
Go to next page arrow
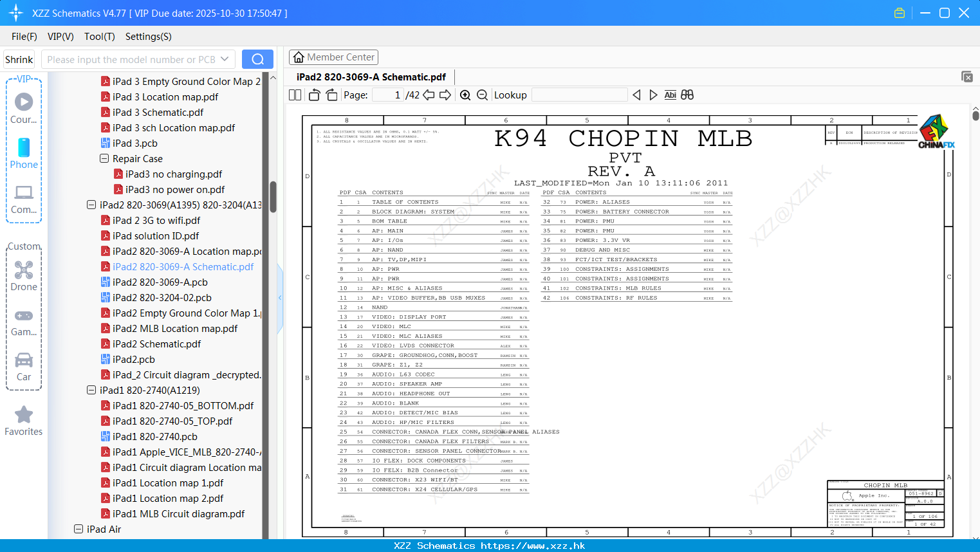pos(445,95)
